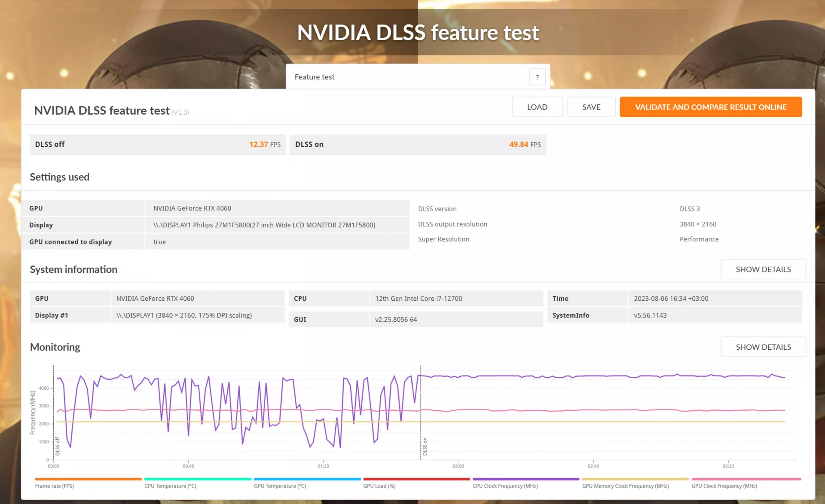This screenshot has width=825, height=504.
Task: Click the 01:20 time axis label
Action: click(323, 466)
